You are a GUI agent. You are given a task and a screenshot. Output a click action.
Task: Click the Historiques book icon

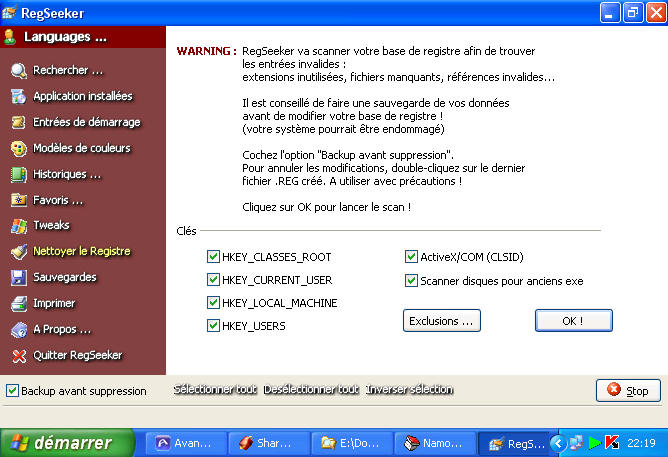(19, 175)
